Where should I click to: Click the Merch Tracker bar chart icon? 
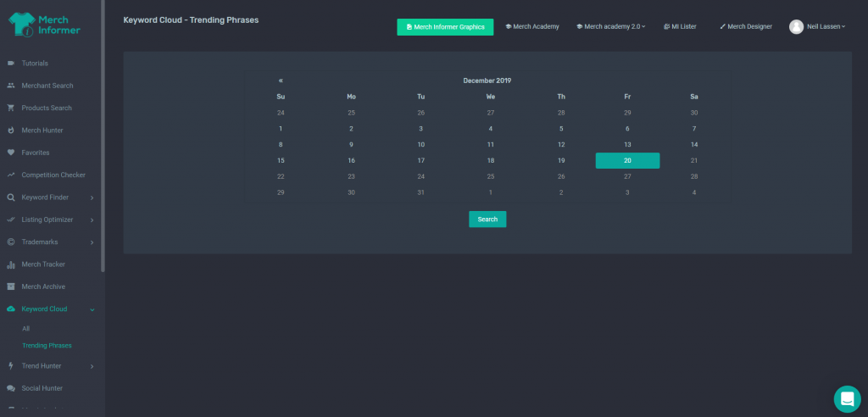pyautogui.click(x=10, y=264)
